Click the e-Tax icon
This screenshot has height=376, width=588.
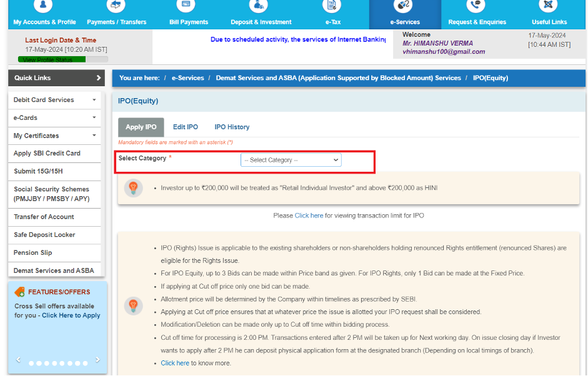point(332,6)
